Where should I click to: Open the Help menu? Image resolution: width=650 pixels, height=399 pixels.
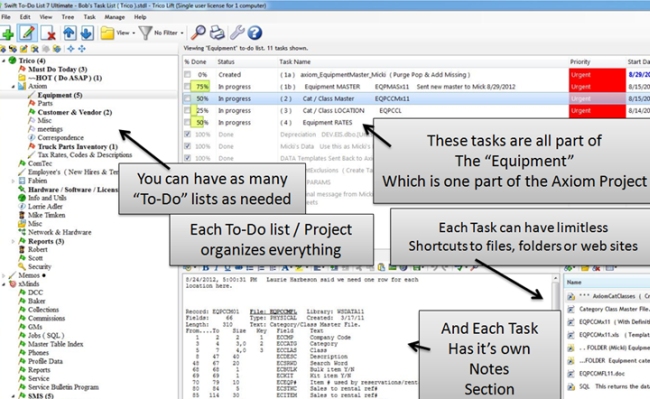[140, 17]
